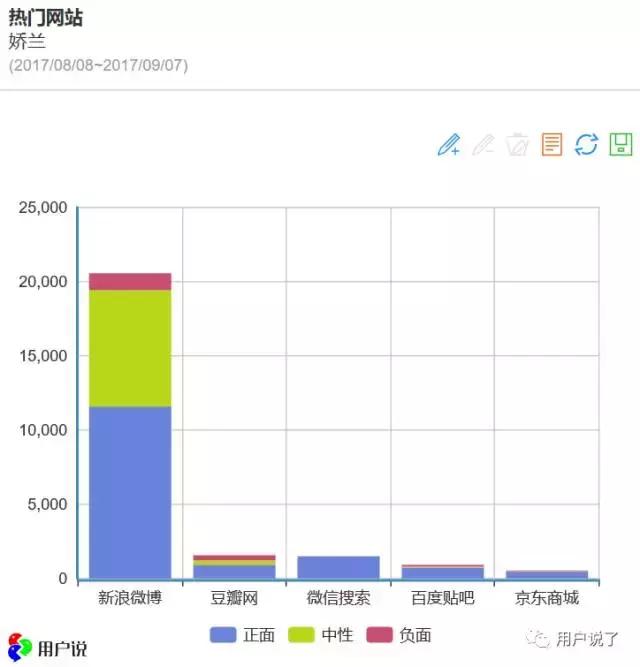Toggle the 正面 legend series
The height and width of the screenshot is (667, 640).
click(x=242, y=635)
